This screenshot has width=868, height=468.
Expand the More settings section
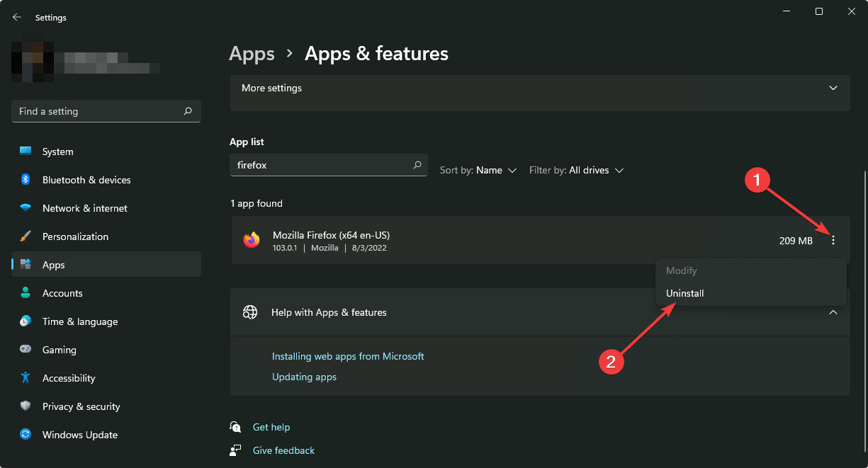tap(833, 89)
